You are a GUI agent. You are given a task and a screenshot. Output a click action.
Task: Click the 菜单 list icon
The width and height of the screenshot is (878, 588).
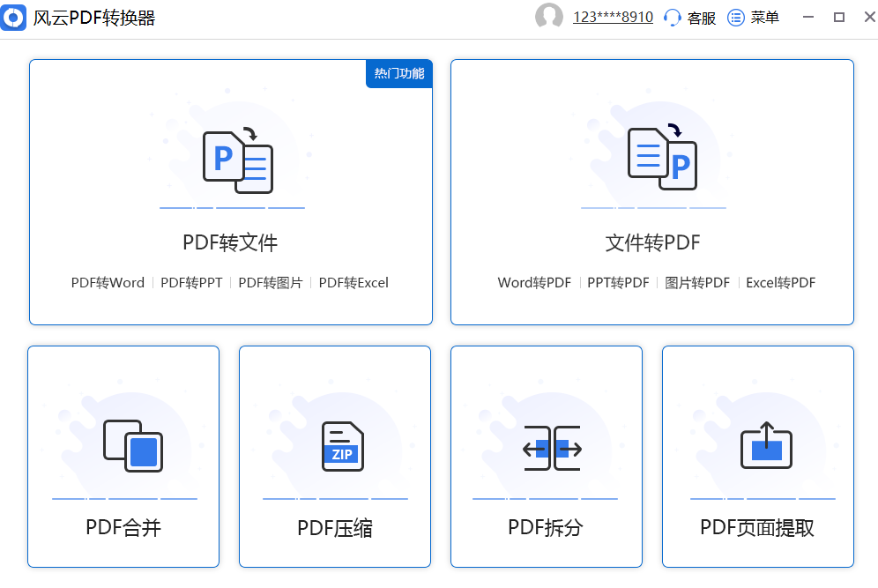pyautogui.click(x=736, y=18)
